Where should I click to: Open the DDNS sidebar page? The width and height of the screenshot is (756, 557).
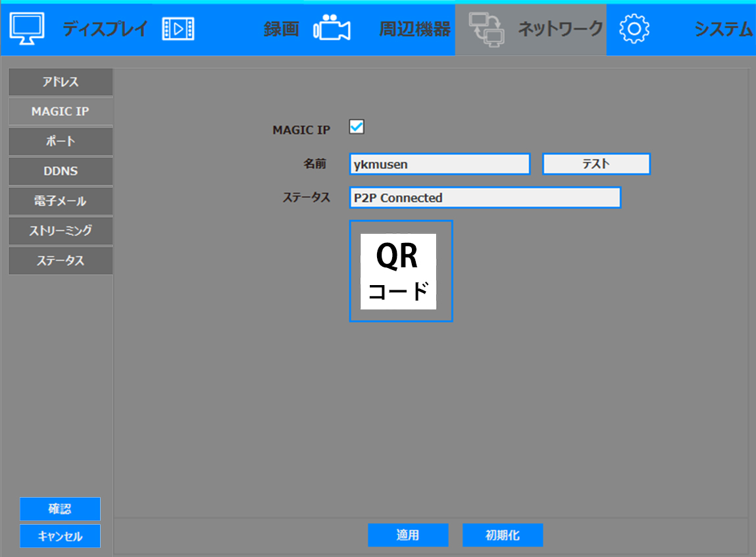(x=61, y=171)
